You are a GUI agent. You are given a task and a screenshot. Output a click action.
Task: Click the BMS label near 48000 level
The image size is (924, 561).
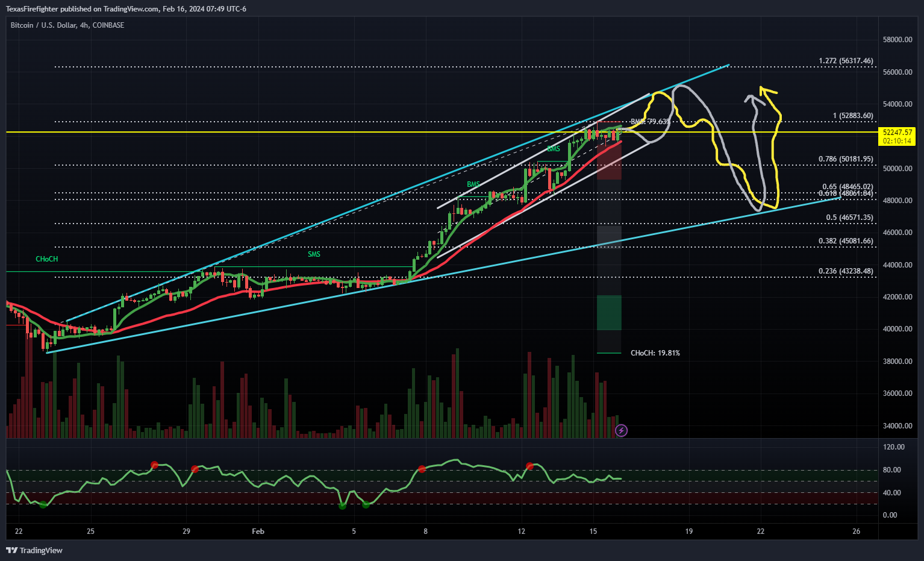473,184
